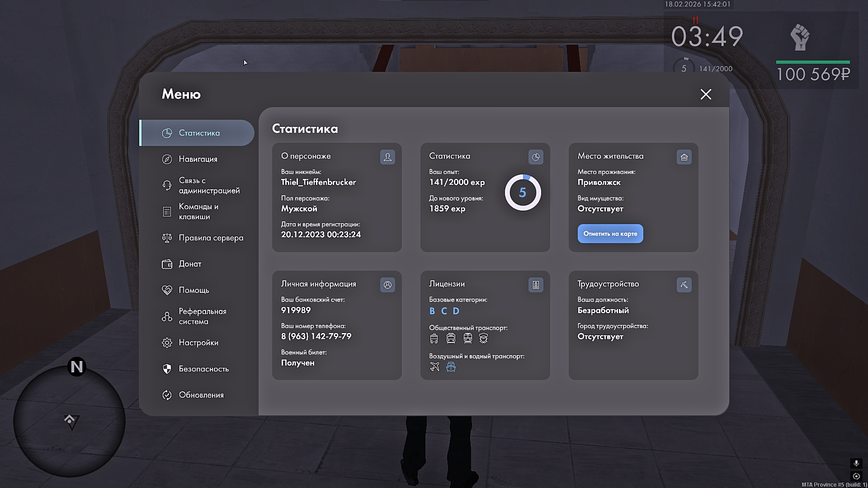Click the level 5 circular progress ring
Image resolution: width=868 pixels, height=488 pixels.
point(523,192)
